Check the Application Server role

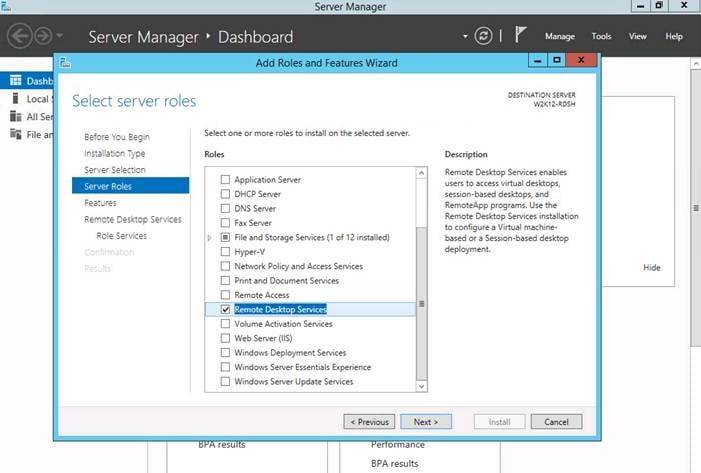[225, 179]
